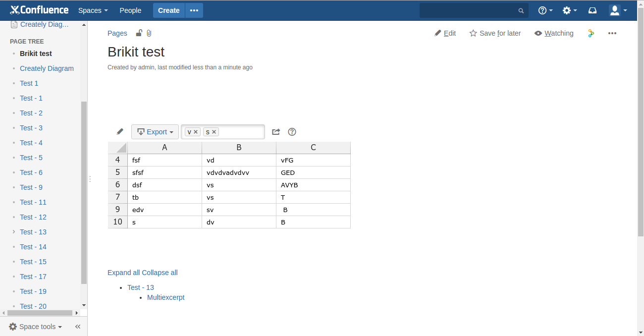This screenshot has width=644, height=336.
Task: Click the padlock restrictions icon beside Pages
Action: [x=139, y=33]
